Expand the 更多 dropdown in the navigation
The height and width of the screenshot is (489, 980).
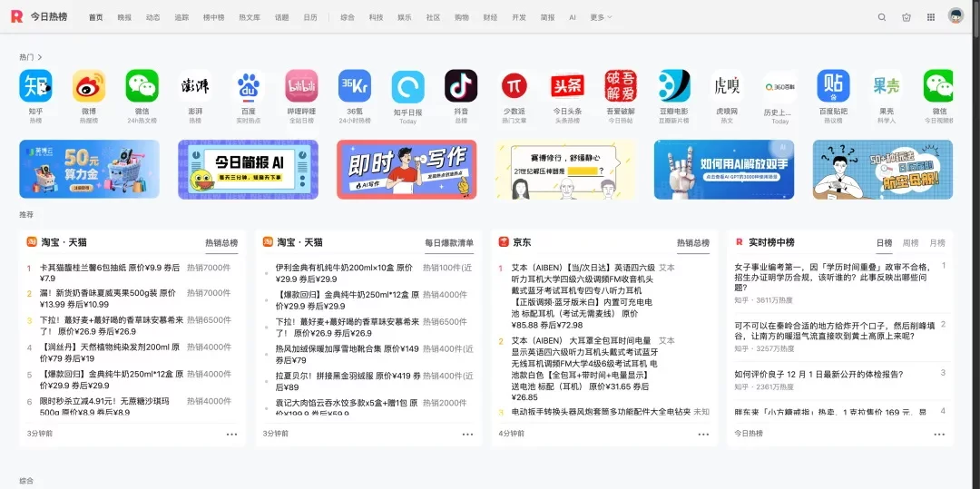601,17
